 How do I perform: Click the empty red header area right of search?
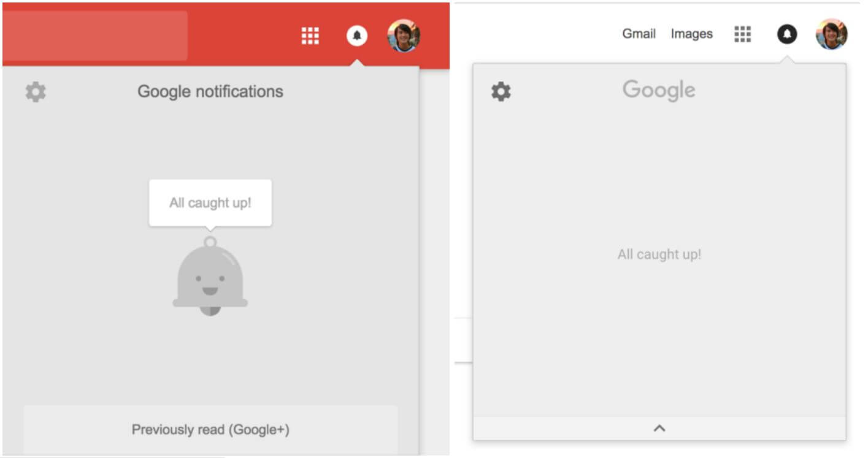[x=245, y=36]
